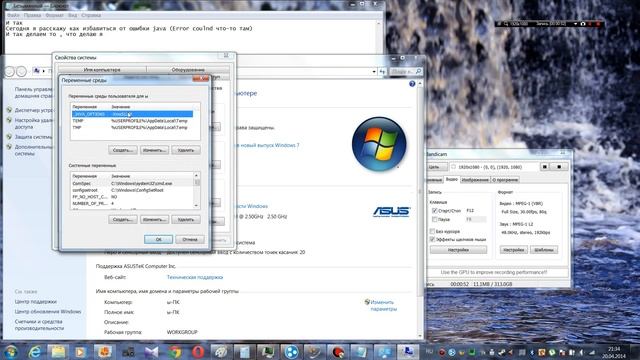Click Изменить under user variables
The width and height of the screenshot is (640, 360).
[x=154, y=150]
